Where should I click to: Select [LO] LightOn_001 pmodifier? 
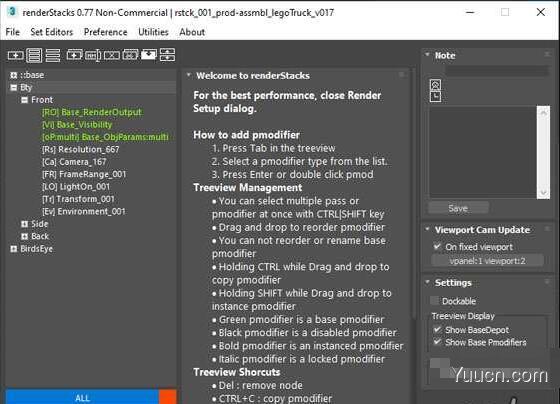pyautogui.click(x=76, y=187)
